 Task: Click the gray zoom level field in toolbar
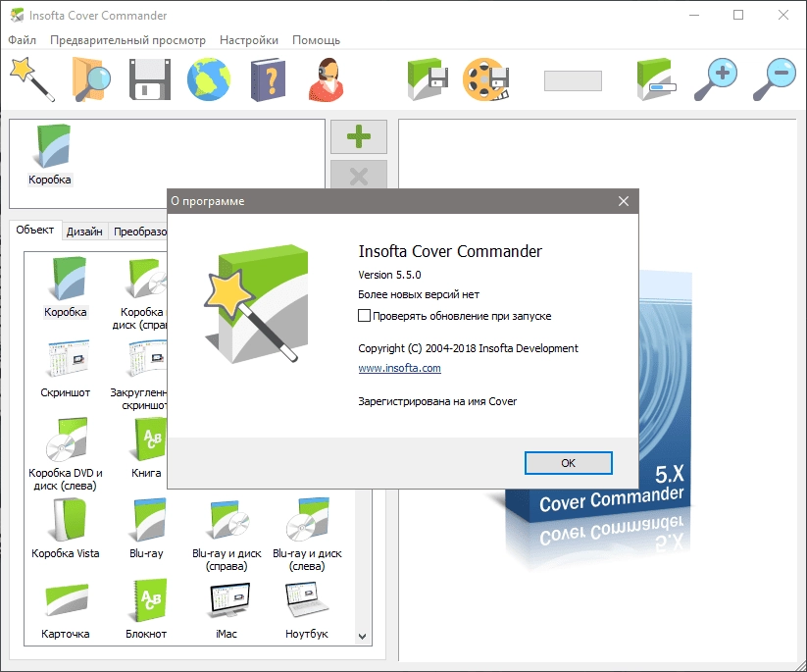pyautogui.click(x=573, y=80)
